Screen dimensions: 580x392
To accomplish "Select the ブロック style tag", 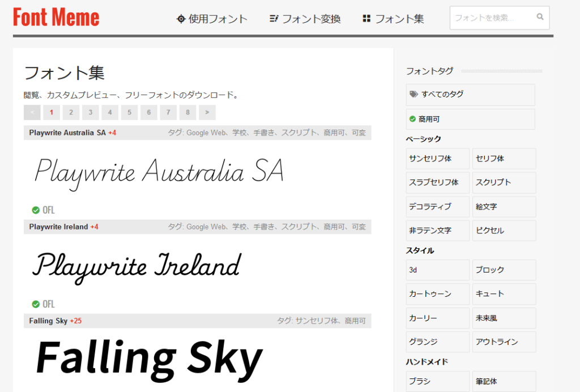I will pos(504,270).
